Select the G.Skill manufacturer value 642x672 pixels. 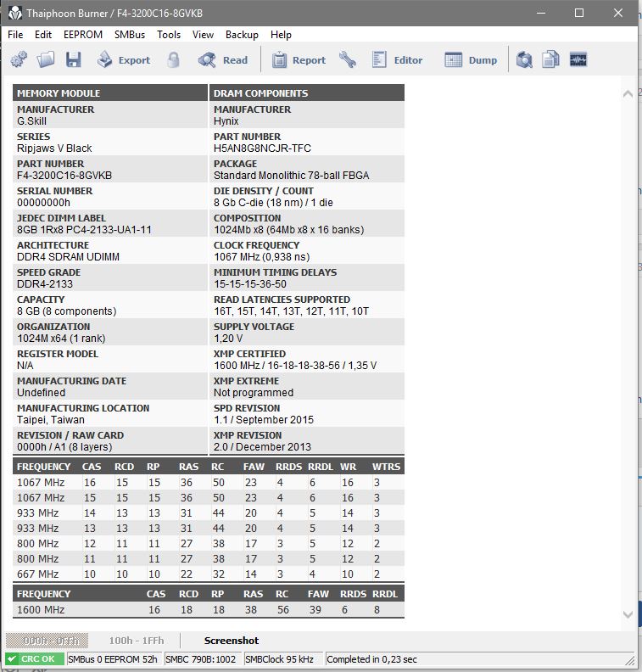point(31,120)
